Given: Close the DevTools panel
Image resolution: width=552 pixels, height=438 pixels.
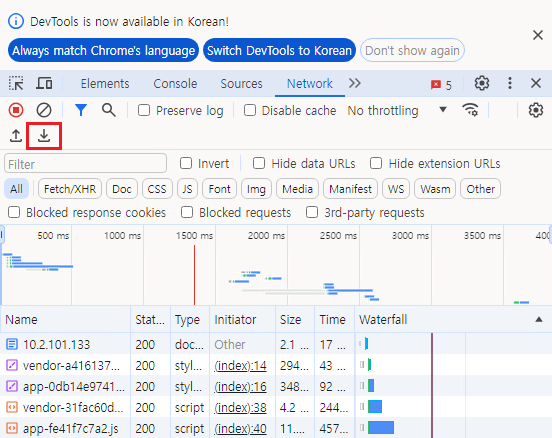Looking at the screenshot, I should point(536,83).
